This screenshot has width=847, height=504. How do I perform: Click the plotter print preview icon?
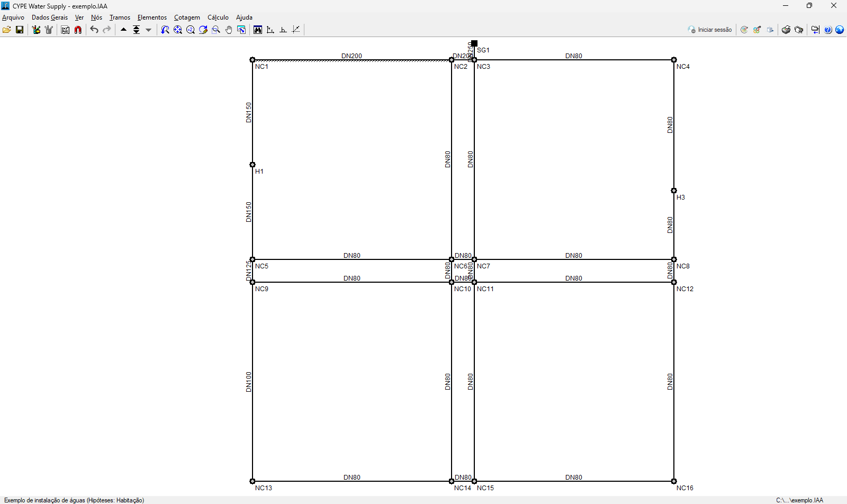click(799, 30)
